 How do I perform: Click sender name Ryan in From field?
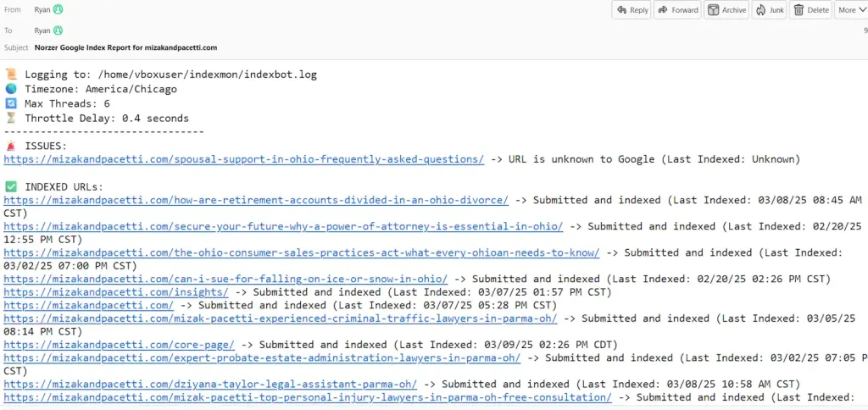click(42, 9)
